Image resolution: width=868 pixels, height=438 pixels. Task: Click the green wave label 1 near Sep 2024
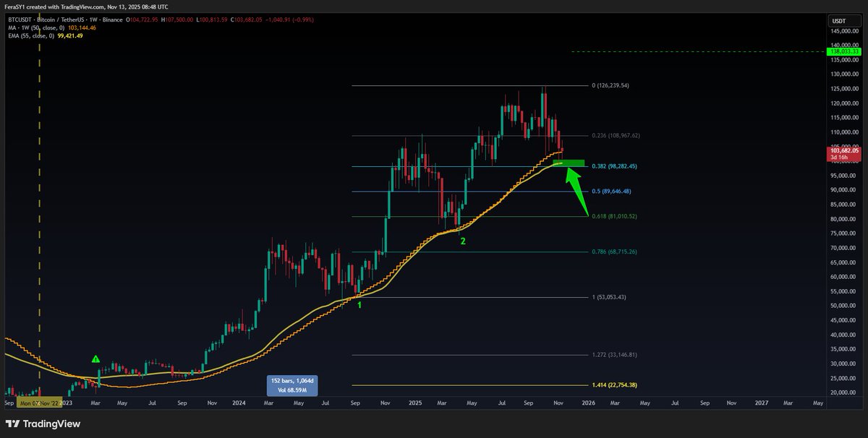click(x=359, y=305)
